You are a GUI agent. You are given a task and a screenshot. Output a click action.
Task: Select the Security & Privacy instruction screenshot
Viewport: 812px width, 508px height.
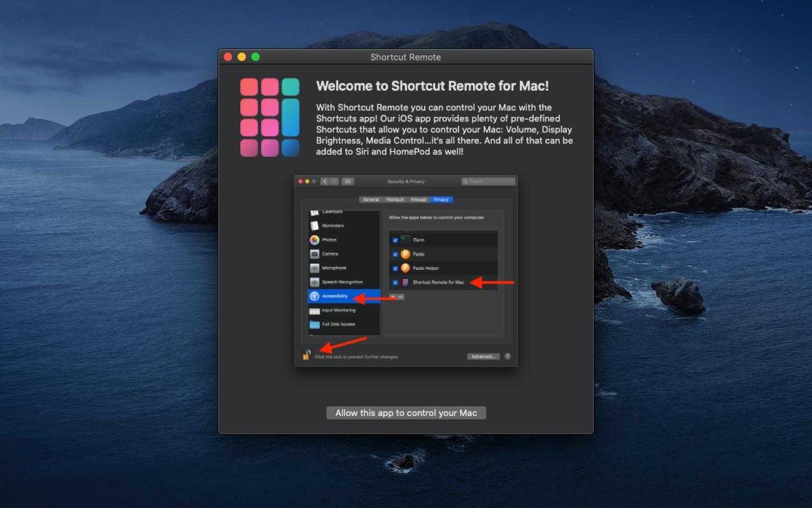point(406,271)
